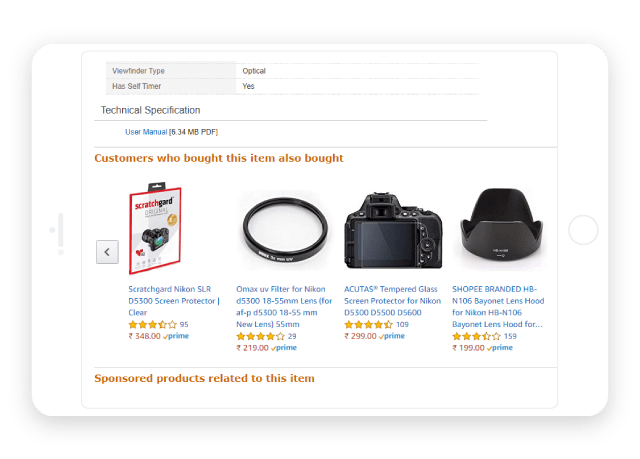Open SHOPEE BRANDED HB-N106 Lens Hood link

(498, 306)
